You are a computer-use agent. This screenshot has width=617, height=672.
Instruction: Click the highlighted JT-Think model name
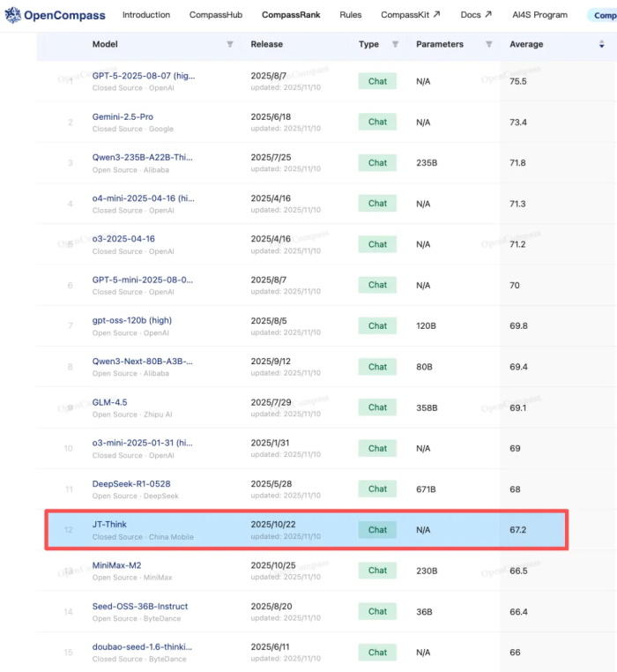pos(109,524)
